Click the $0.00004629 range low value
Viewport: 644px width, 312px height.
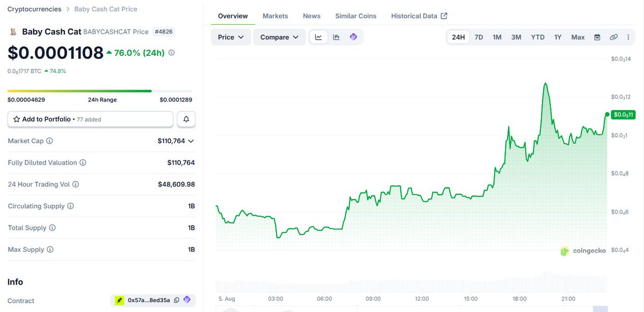click(x=26, y=100)
